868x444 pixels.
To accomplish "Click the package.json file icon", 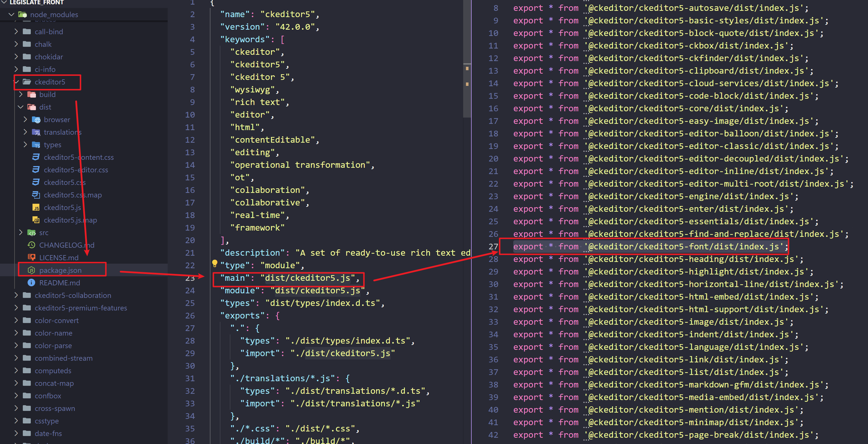I will pyautogui.click(x=31, y=270).
